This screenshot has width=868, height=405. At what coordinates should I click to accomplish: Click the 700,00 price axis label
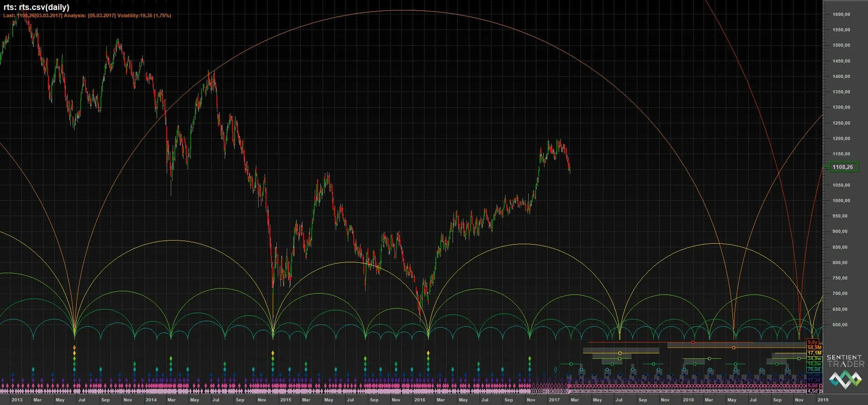click(x=840, y=294)
